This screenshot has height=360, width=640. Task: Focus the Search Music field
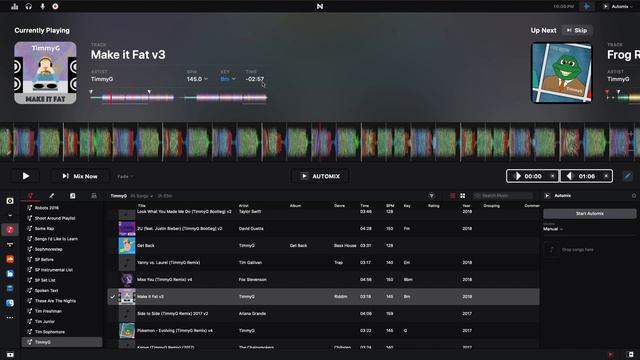coord(503,196)
